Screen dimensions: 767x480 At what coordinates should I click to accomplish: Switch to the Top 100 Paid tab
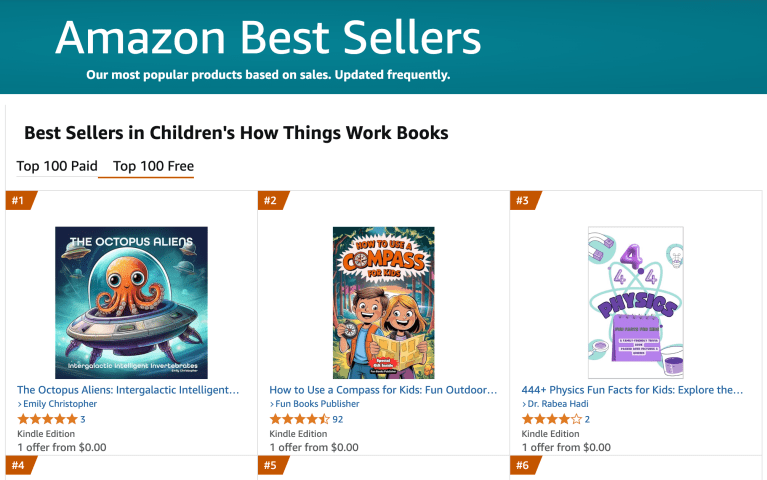(x=57, y=166)
